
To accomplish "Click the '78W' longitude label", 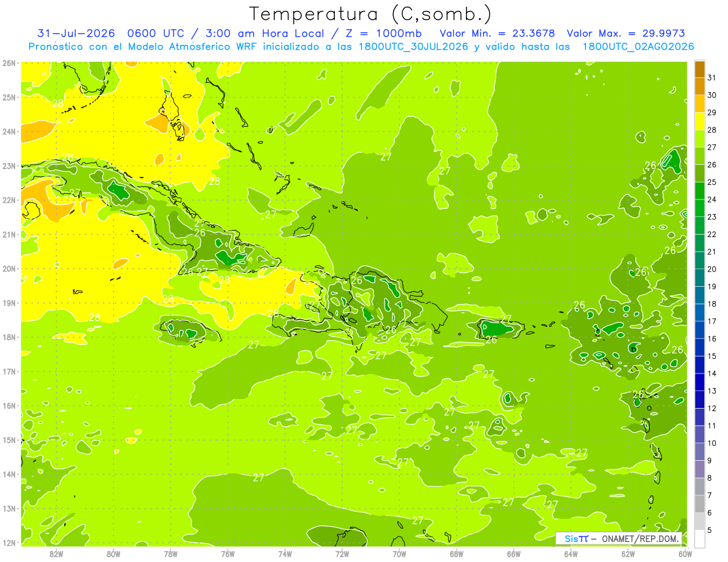I will tap(170, 554).
